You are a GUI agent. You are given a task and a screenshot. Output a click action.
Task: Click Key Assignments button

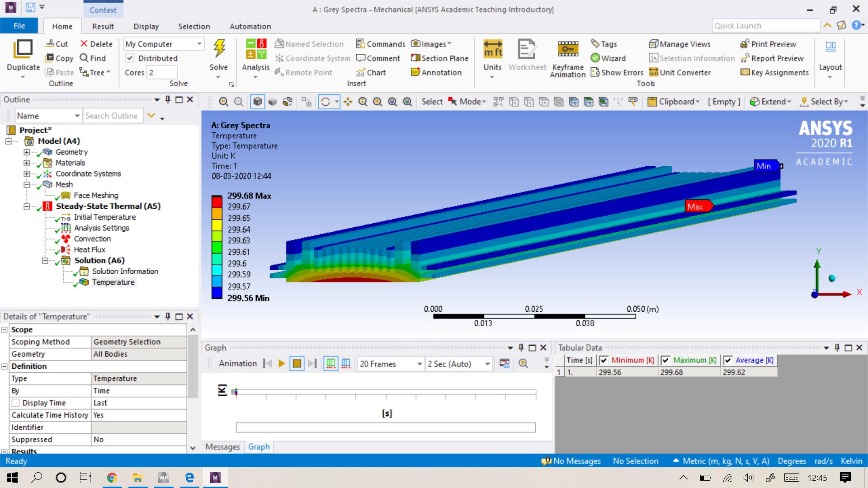pos(774,72)
